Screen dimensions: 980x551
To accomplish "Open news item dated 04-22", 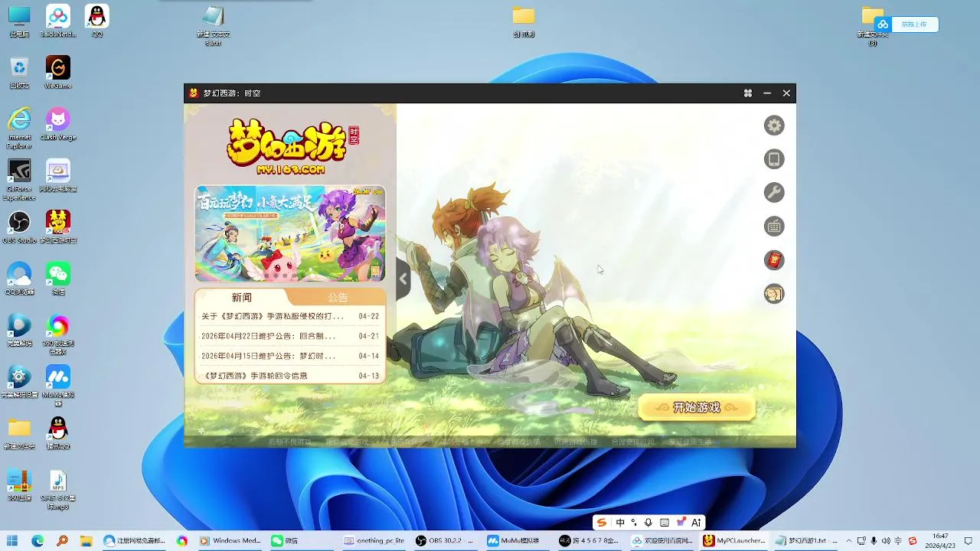I will (290, 316).
